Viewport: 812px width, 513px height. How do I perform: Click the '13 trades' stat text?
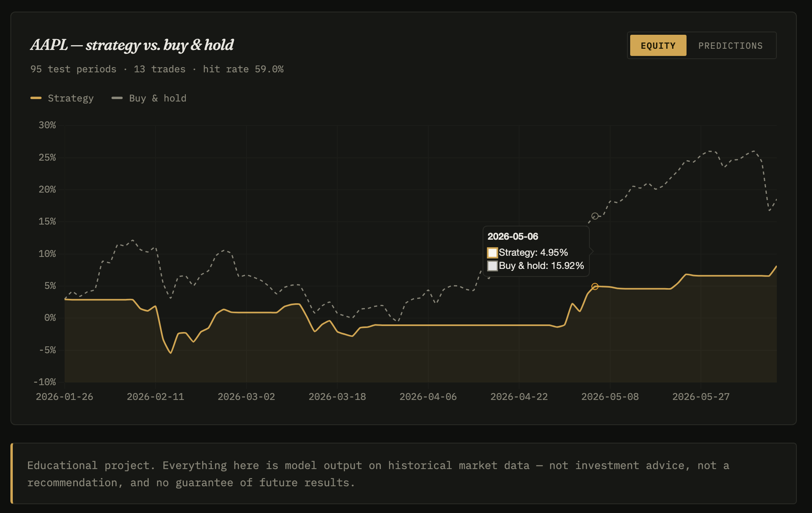click(x=160, y=69)
